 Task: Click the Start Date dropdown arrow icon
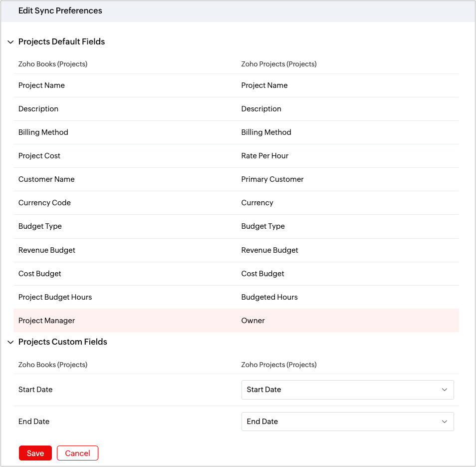tap(445, 390)
